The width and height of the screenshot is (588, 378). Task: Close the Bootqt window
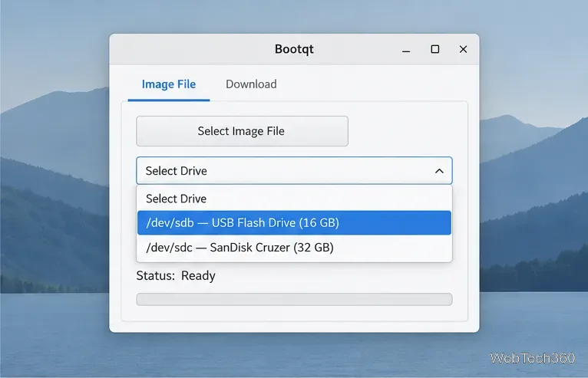tap(463, 49)
